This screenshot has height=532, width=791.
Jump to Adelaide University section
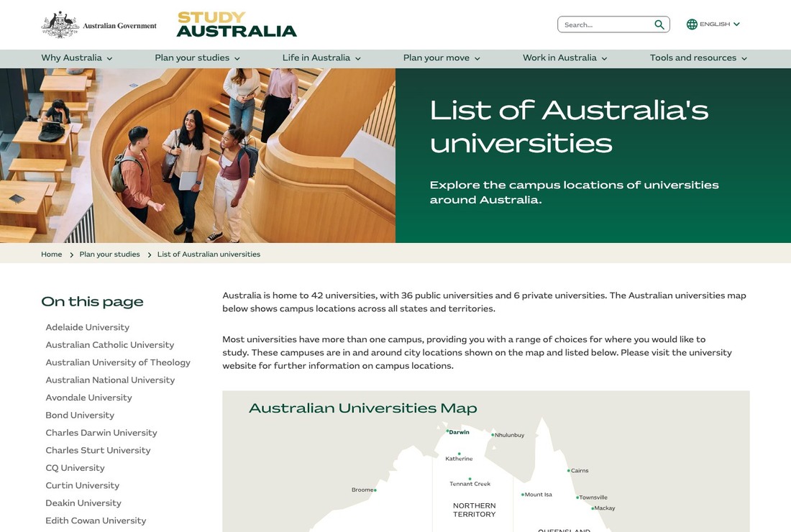(x=87, y=327)
